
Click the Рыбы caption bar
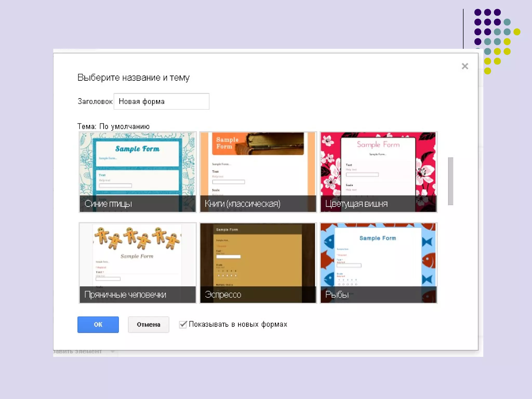point(378,295)
